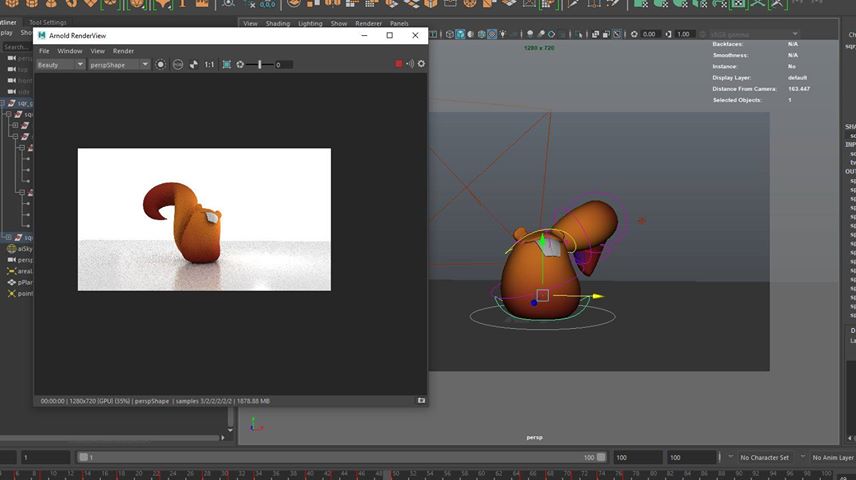This screenshot has height=480, width=856.
Task: Click the rendered squirrel image in RenderView
Action: (204, 219)
